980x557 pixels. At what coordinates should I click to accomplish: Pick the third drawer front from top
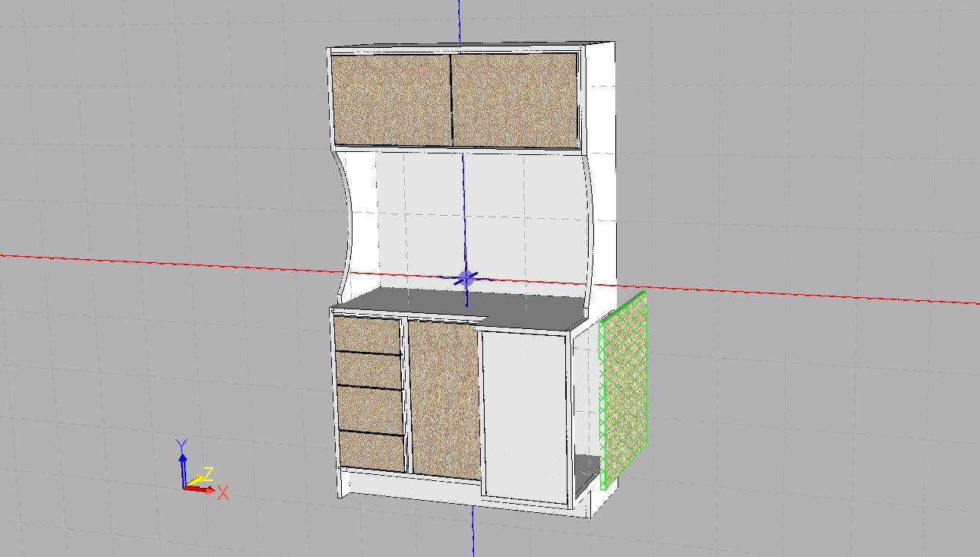coord(371,410)
